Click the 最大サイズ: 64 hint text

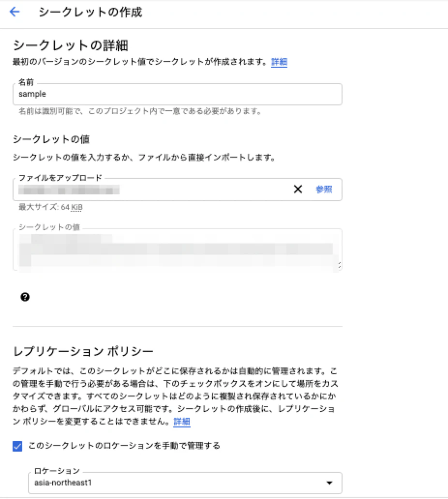point(44,207)
